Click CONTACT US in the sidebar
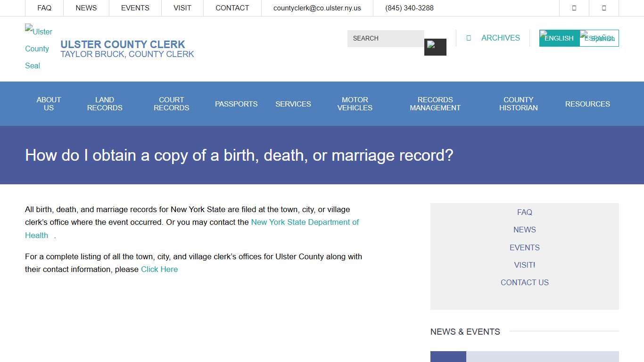The width and height of the screenshot is (644, 362). tap(524, 282)
